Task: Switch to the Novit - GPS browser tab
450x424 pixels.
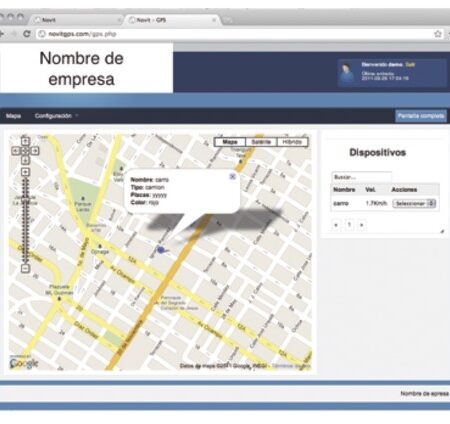Action: coord(172,20)
